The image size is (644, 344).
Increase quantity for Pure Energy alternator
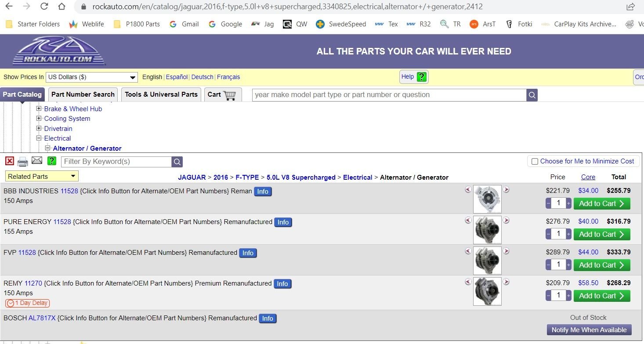(x=569, y=234)
